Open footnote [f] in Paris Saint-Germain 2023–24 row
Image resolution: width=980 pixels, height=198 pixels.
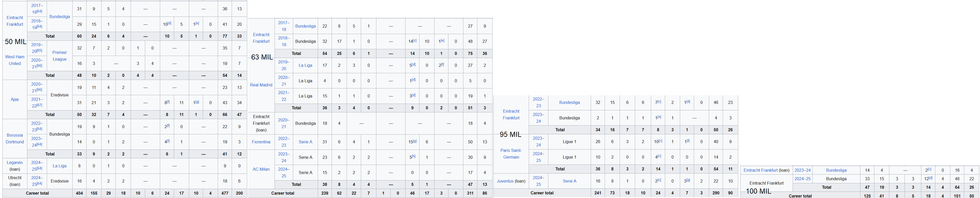tap(688, 141)
